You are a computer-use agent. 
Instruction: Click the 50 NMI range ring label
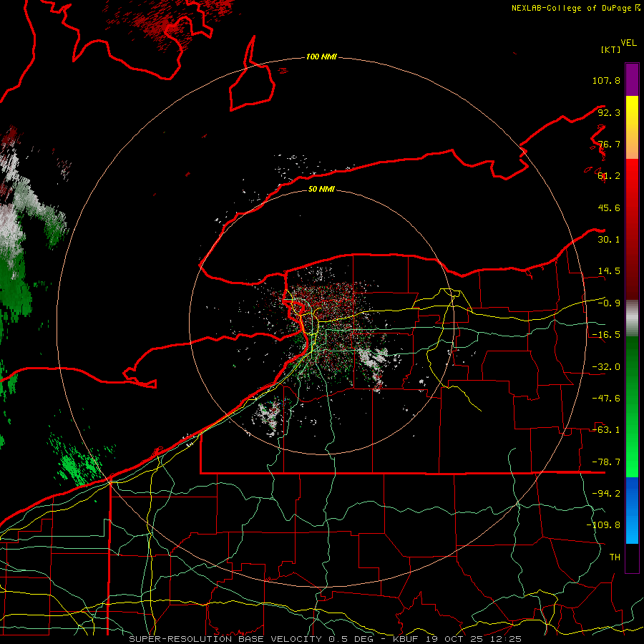(321, 189)
